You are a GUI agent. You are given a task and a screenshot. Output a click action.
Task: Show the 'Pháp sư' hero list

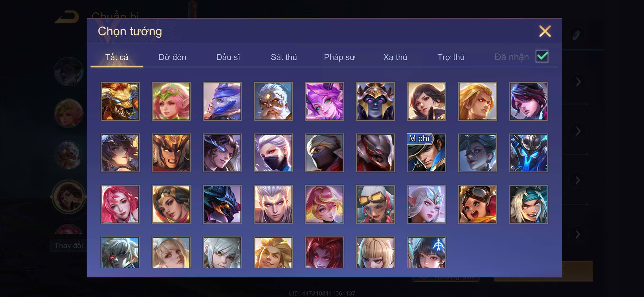[339, 57]
